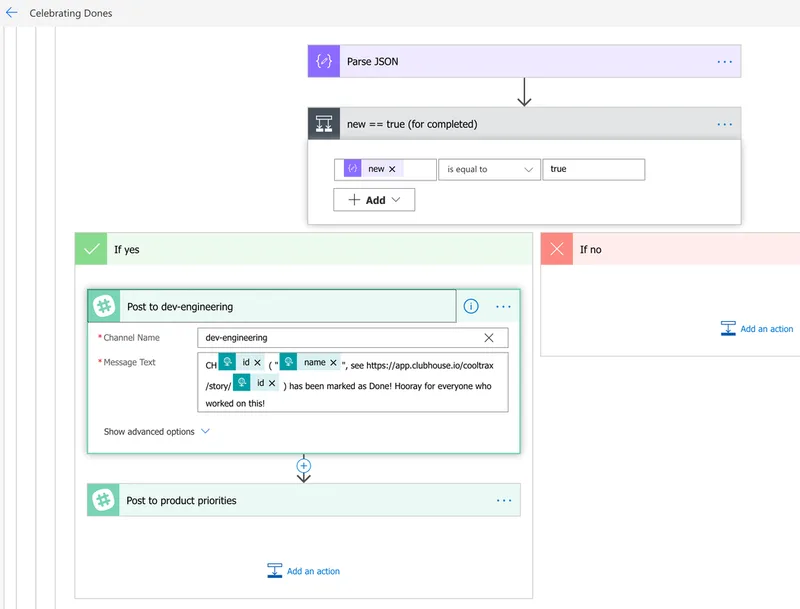
Task: Remove the second id token after /story/
Action: point(272,383)
